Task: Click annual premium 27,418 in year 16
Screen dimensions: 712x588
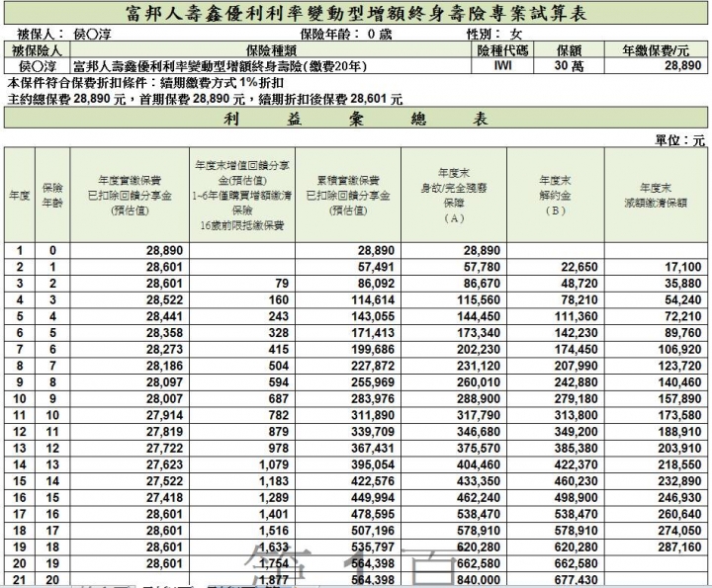Action: coord(164,498)
